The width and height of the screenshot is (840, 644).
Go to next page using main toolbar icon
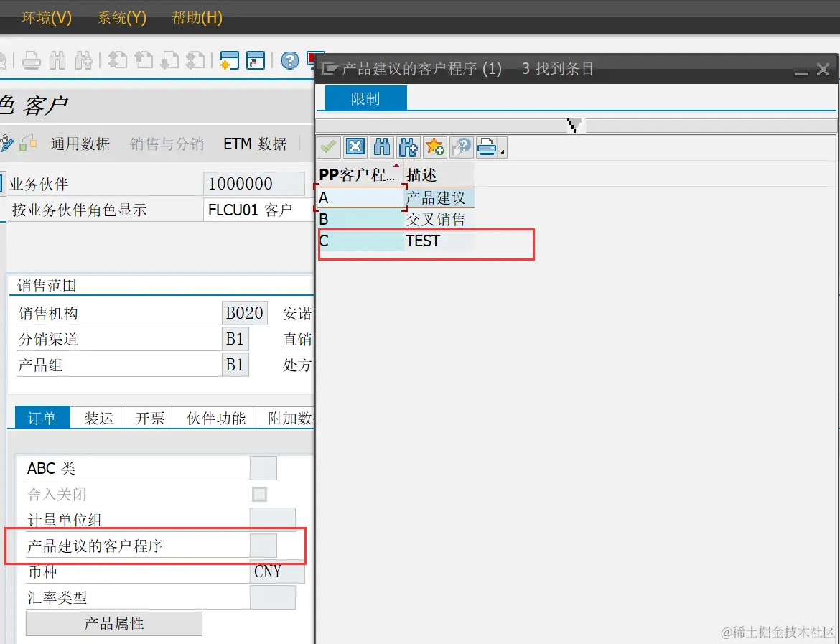tap(170, 60)
